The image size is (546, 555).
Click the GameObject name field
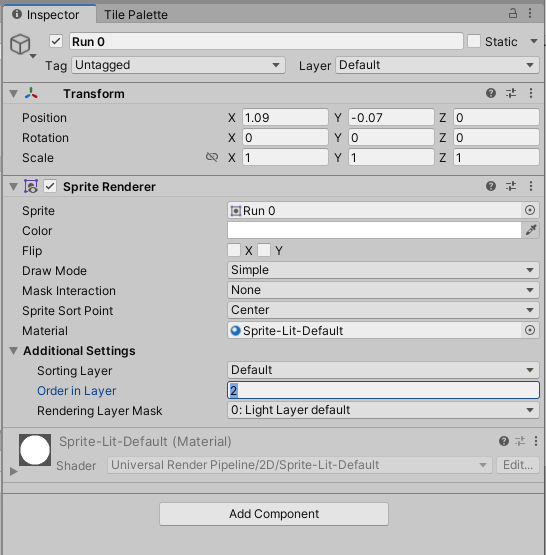(266, 41)
